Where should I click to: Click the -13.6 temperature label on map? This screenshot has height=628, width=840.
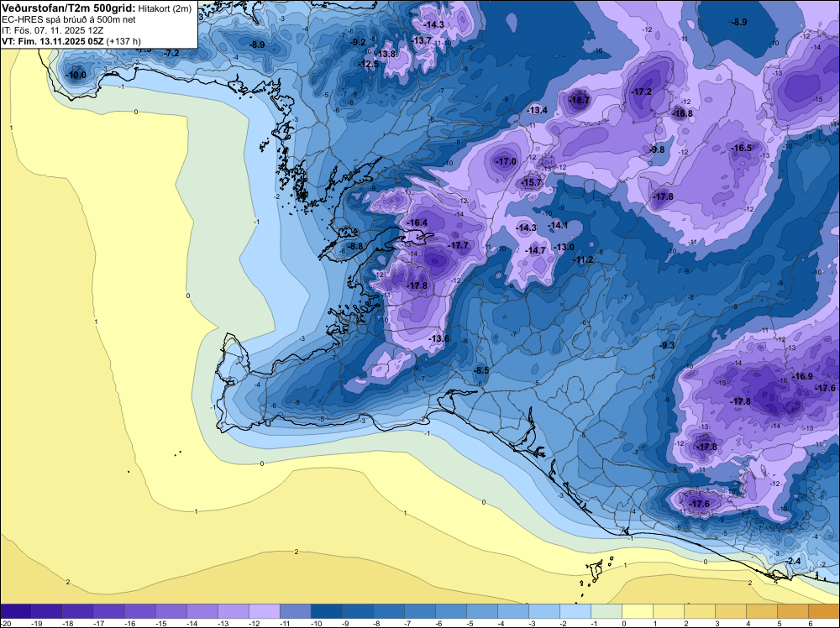[x=438, y=338]
